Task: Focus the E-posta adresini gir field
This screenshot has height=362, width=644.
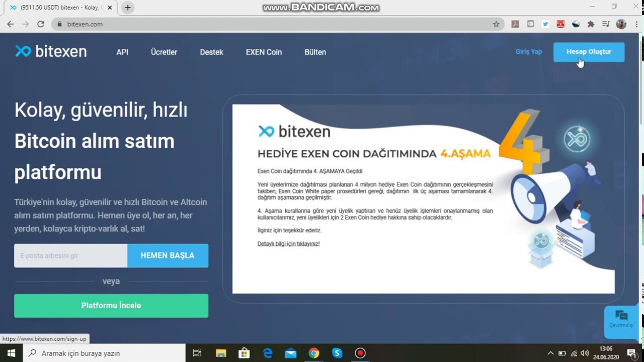Action: 70,255
